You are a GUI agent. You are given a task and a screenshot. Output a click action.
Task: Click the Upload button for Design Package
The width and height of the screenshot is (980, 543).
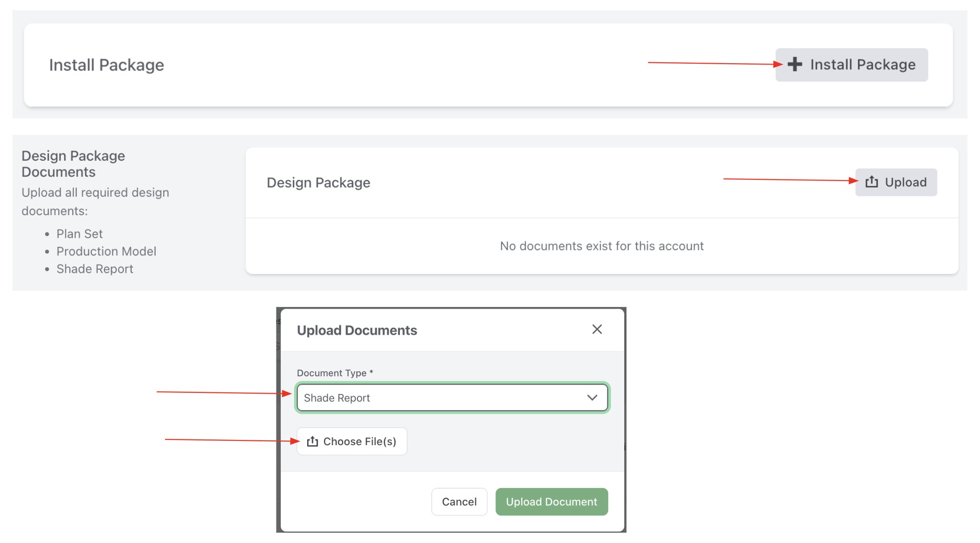click(x=896, y=182)
